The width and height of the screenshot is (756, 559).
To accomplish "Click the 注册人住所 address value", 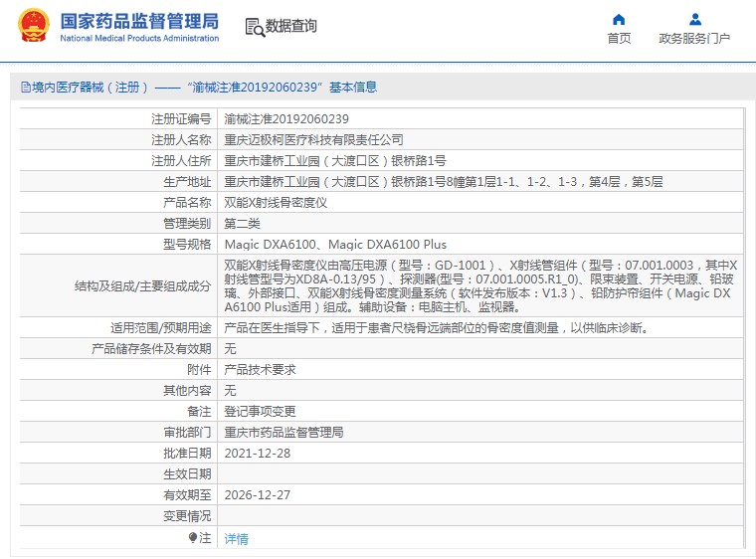I will (x=335, y=160).
